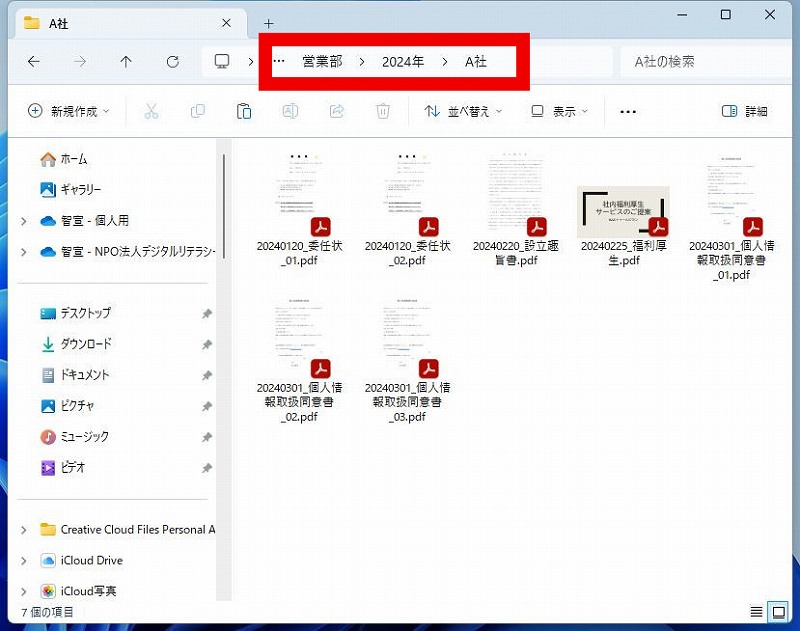Open the 新規作成 dropdown

tap(68, 111)
